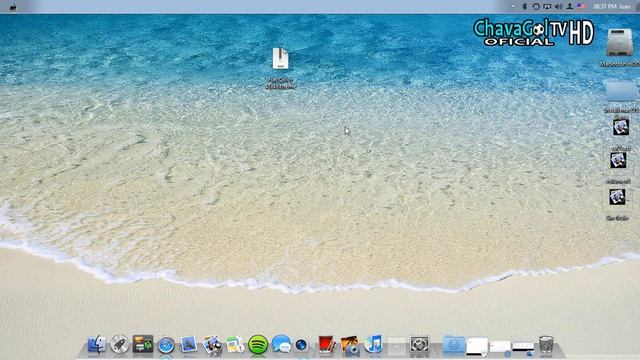Open the Time Machine menu bar icon

click(x=536, y=6)
